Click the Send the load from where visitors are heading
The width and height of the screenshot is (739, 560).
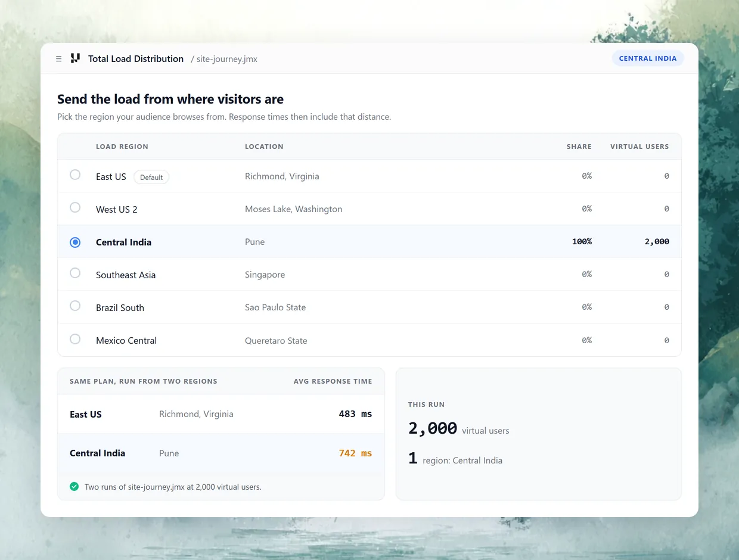tap(170, 99)
